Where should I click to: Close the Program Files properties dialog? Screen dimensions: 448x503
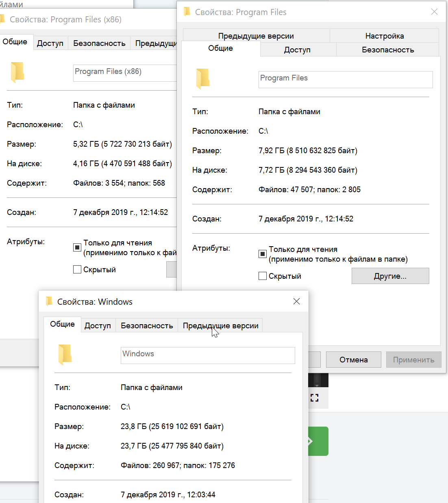coord(435,12)
